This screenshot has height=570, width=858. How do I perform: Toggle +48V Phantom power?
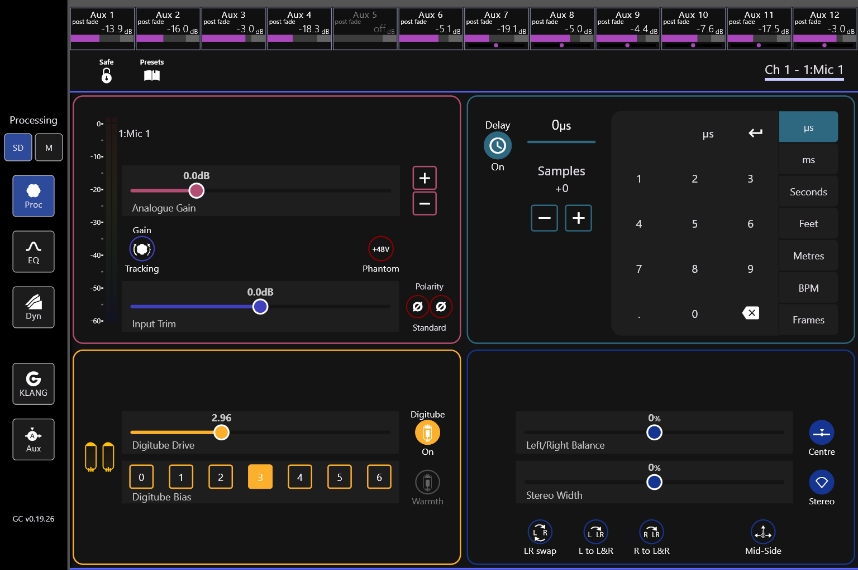[x=381, y=249]
